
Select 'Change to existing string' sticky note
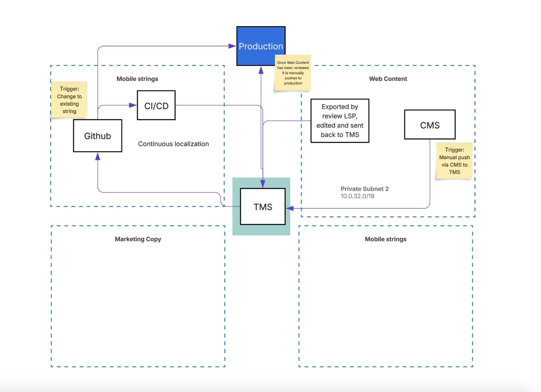pos(69,100)
